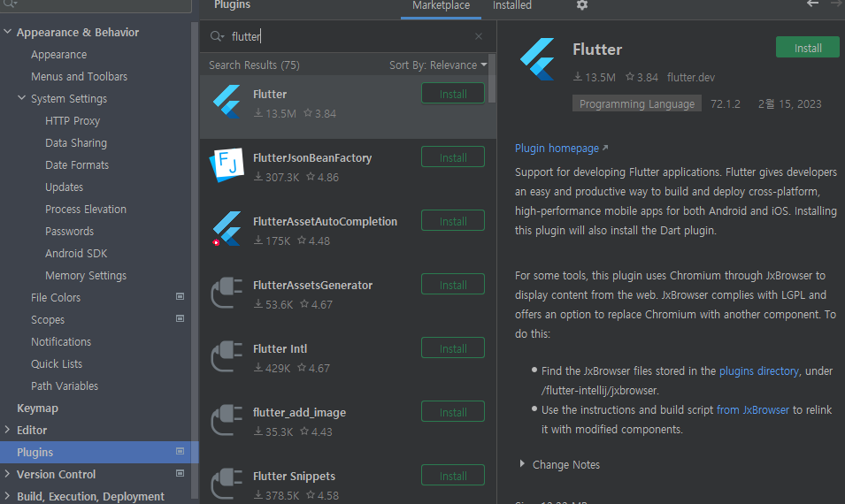Screen dimensions: 845x504
Task: Open the Plugin homepage link
Action: coord(557,148)
